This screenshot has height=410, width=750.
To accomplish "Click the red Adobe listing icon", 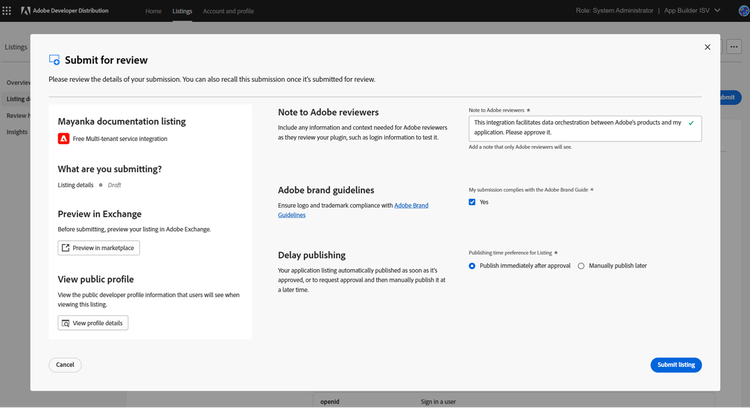I will click(x=63, y=139).
